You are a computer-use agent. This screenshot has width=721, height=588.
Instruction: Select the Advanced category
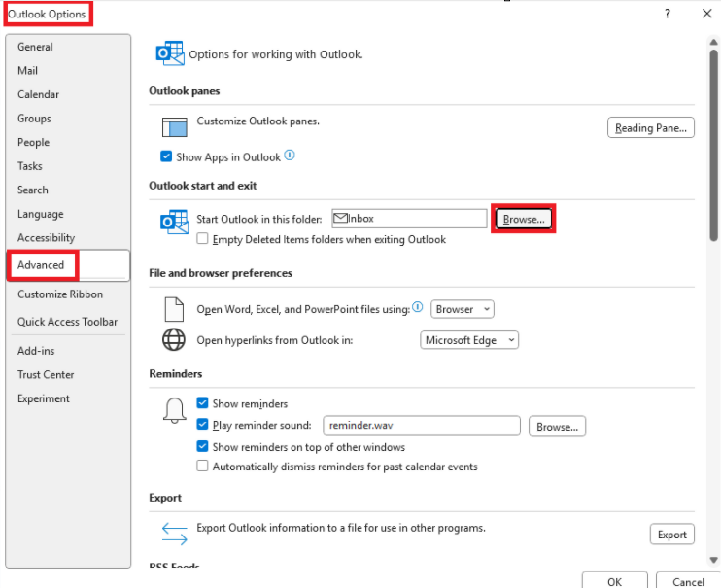(68, 265)
